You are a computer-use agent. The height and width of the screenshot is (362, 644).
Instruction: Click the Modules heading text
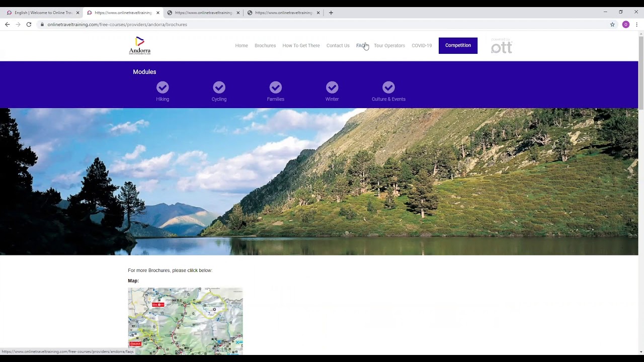pos(144,72)
